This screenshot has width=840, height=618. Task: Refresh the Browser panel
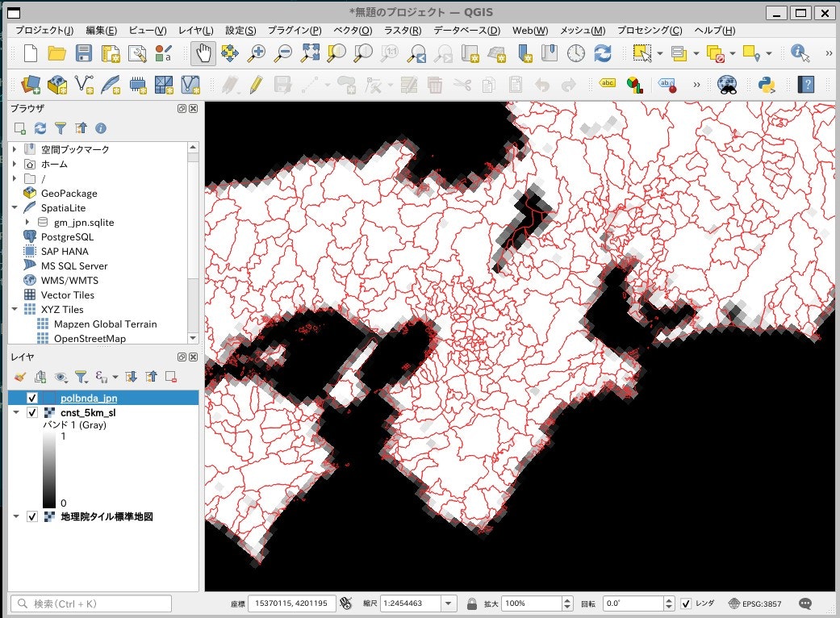(40, 127)
